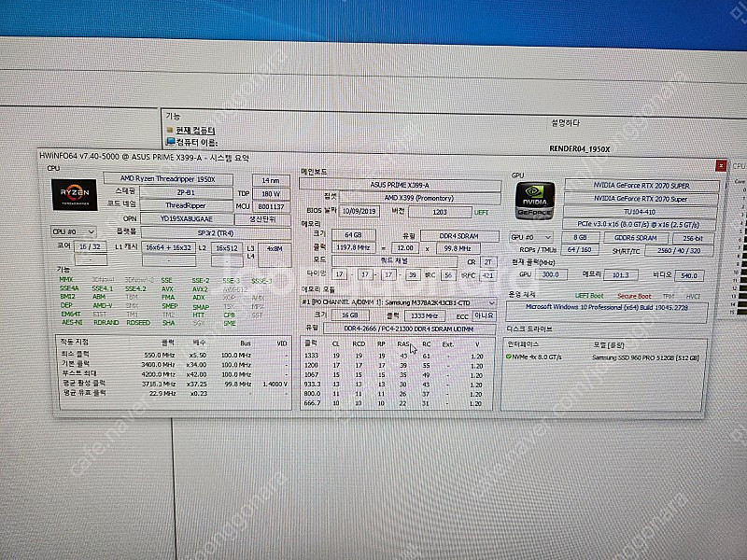Click the TU104-410 GPU chip field
The width and height of the screenshot is (747, 560).
point(640,212)
